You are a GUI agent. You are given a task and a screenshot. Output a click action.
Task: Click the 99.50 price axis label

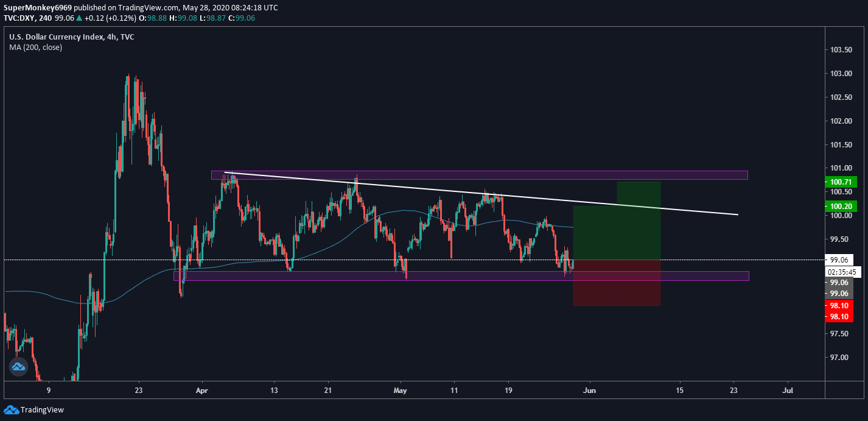(840, 239)
